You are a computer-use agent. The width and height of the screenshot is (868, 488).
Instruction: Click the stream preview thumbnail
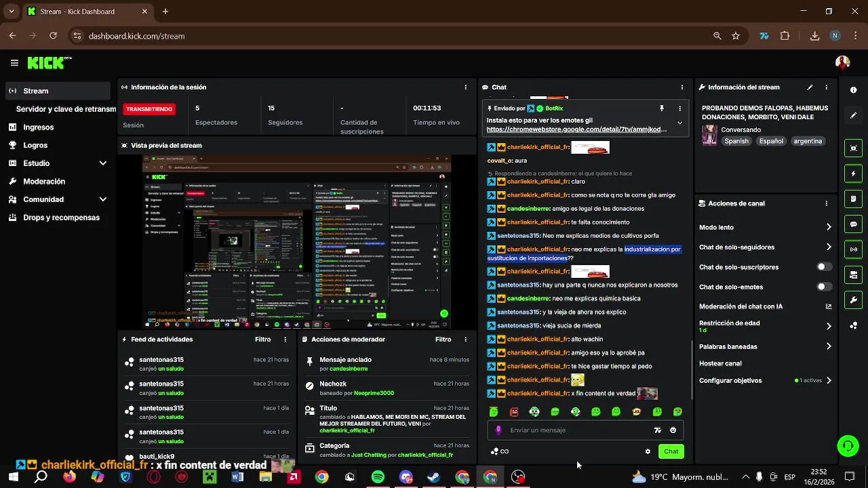tap(297, 242)
